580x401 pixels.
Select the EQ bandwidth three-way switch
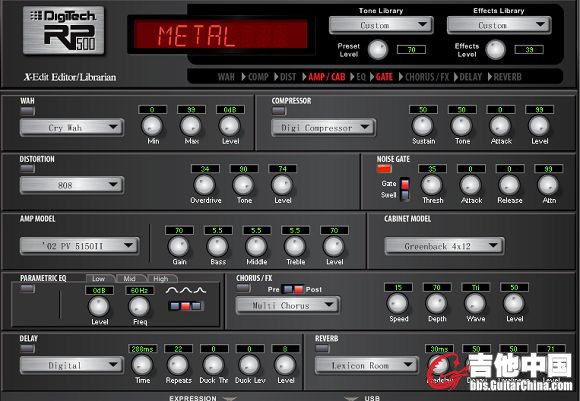click(186, 306)
